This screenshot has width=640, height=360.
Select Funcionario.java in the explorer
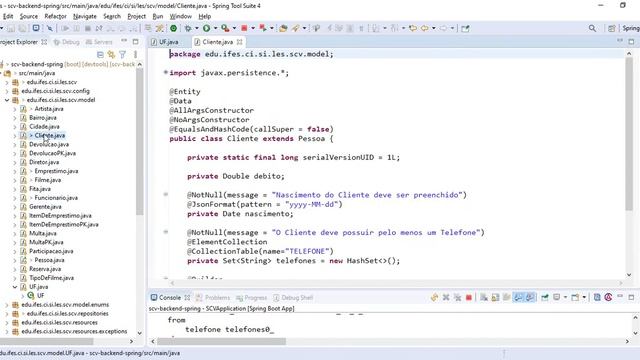[56, 198]
